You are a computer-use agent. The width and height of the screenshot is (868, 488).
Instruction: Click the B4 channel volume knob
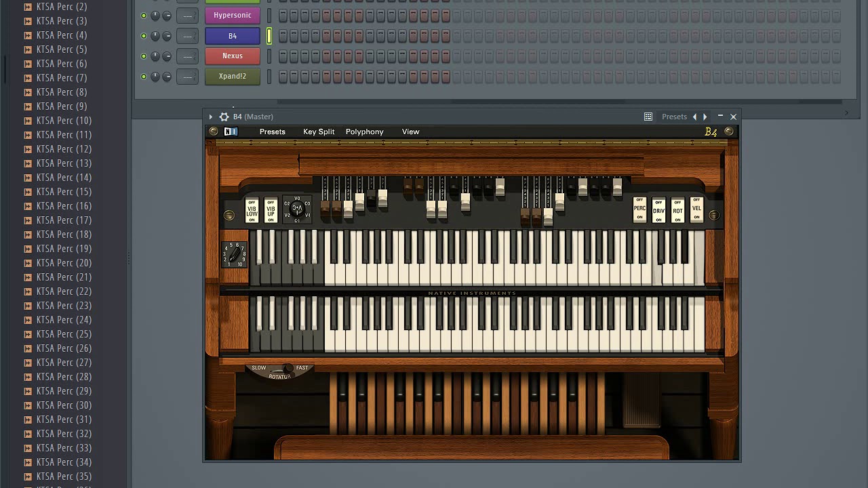point(167,36)
